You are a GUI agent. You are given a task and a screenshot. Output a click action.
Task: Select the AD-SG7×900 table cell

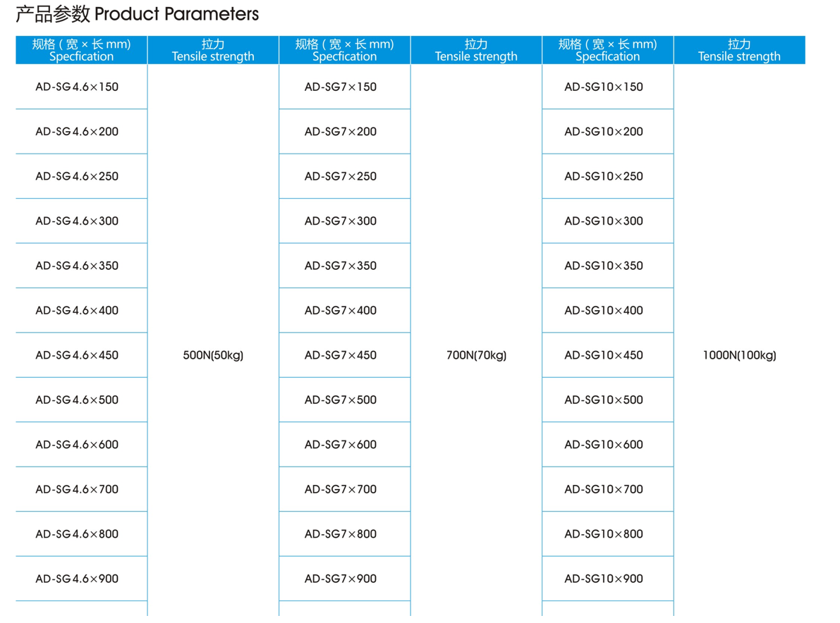[x=344, y=579]
